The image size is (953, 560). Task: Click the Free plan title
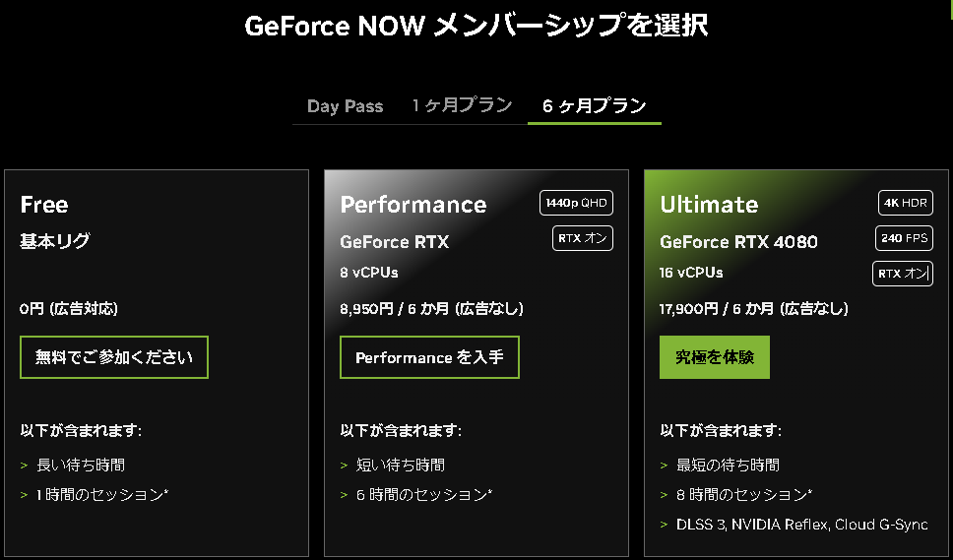click(44, 205)
